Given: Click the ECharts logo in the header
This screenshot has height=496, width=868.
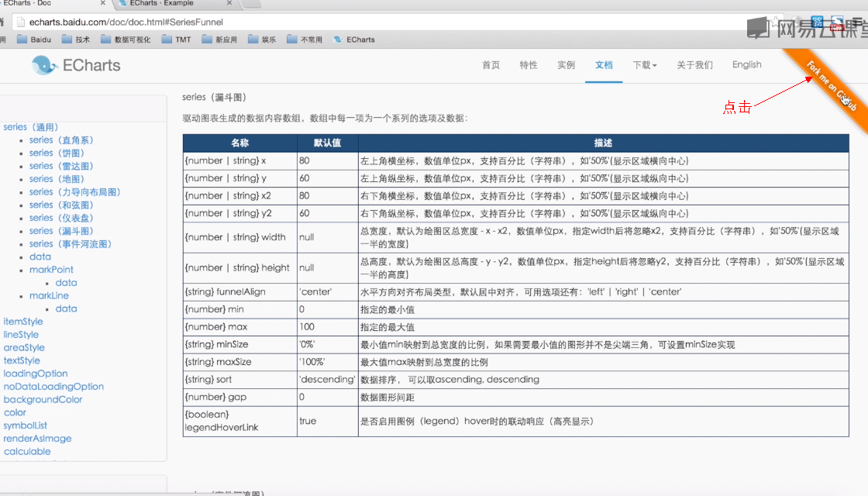Looking at the screenshot, I should (x=76, y=65).
